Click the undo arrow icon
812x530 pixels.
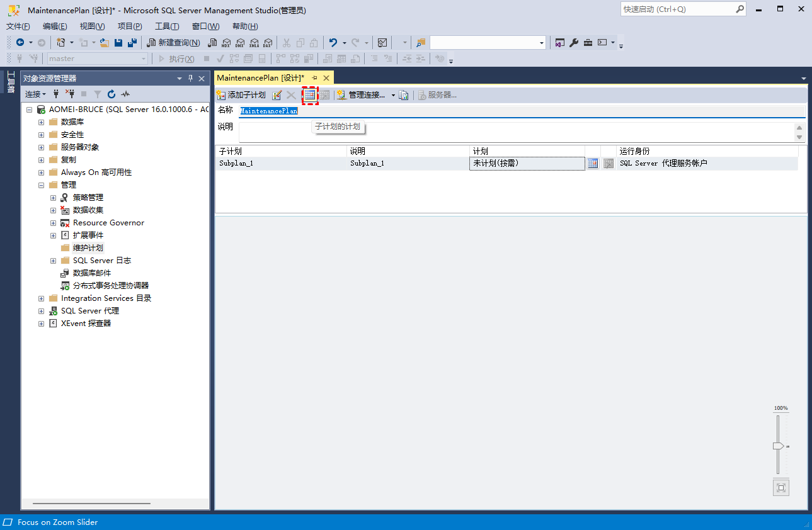[333, 43]
